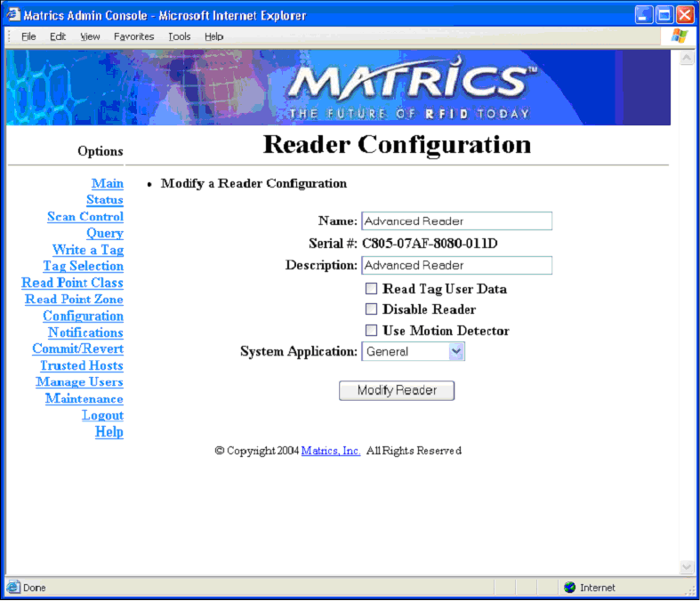Close the Matrics Admin Console window
The width and height of the screenshot is (700, 601).
click(x=685, y=15)
